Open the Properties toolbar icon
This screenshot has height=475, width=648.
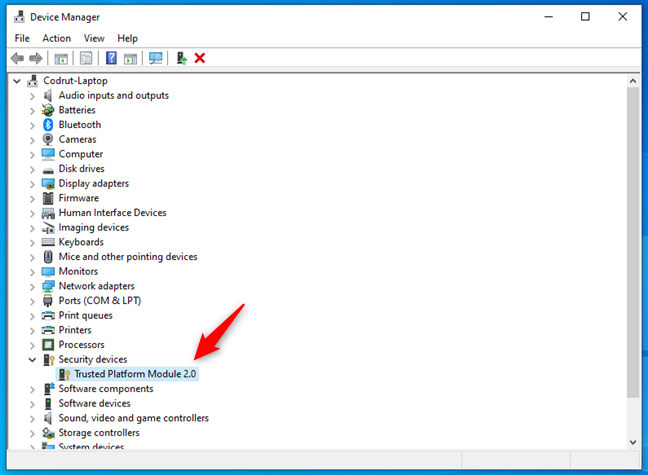coord(86,58)
